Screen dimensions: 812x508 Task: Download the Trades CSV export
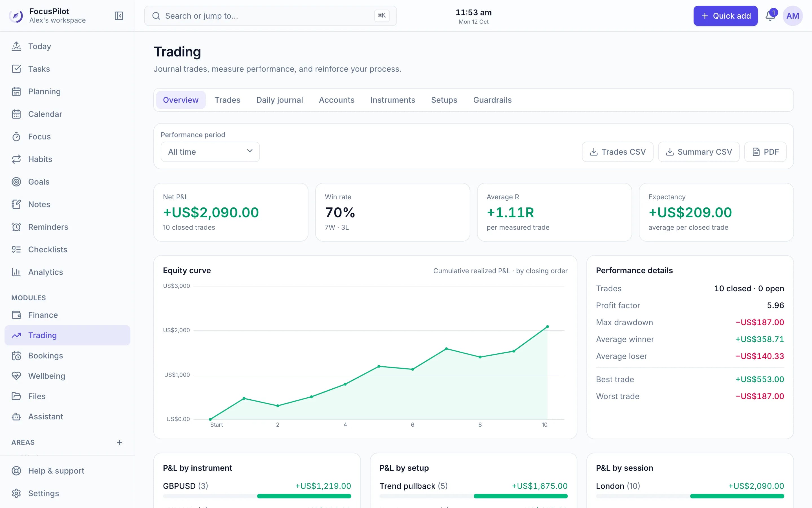pos(617,152)
